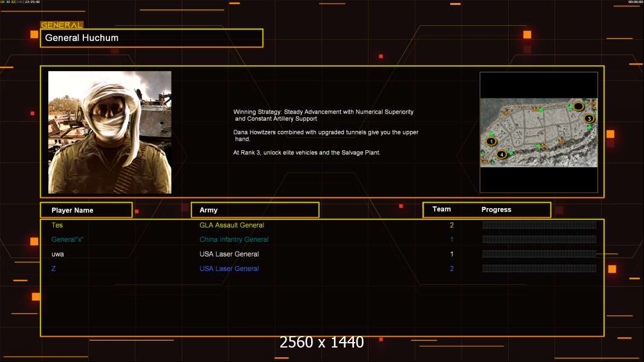Viewport: 644px width, 362px height.
Task: Click start position 1 on the map
Action: pos(491,141)
